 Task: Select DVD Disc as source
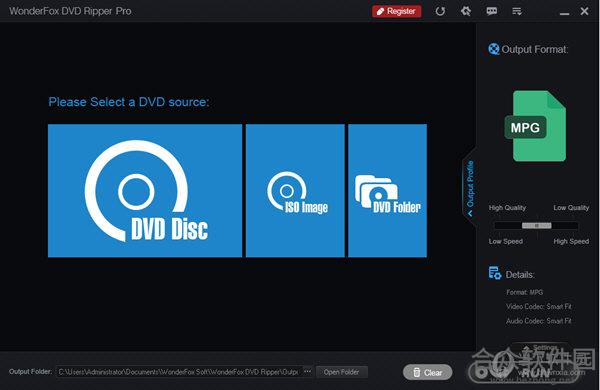pyautogui.click(x=145, y=191)
